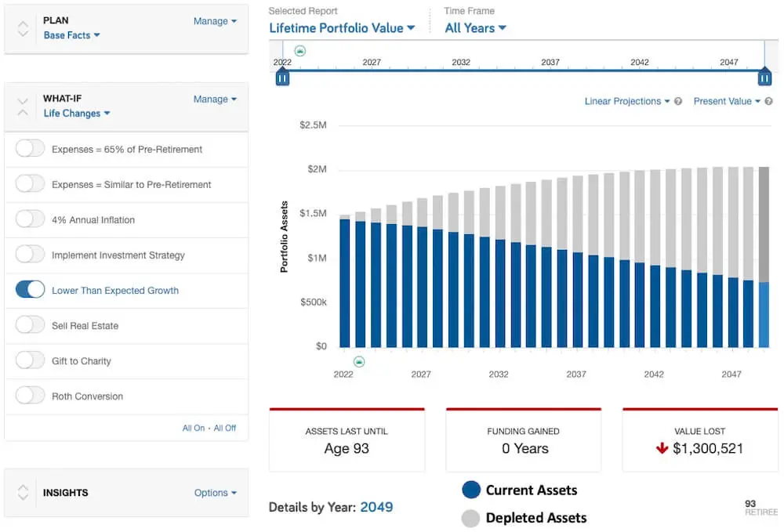Click the All On link

point(194,428)
